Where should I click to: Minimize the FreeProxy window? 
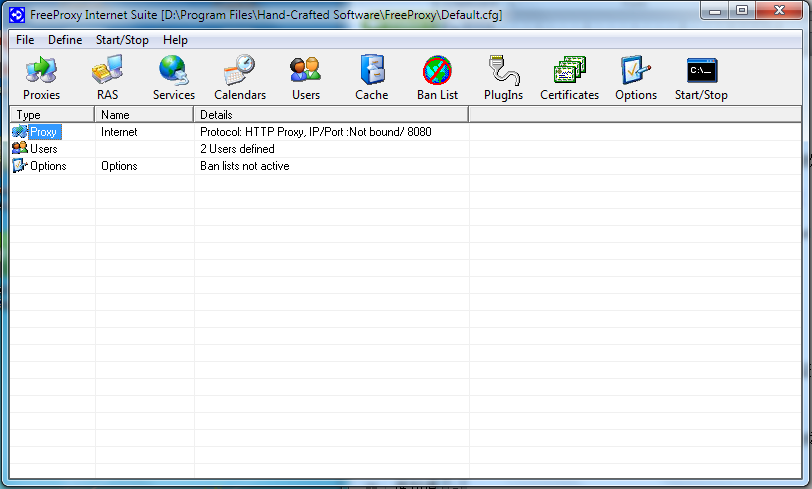pos(715,10)
